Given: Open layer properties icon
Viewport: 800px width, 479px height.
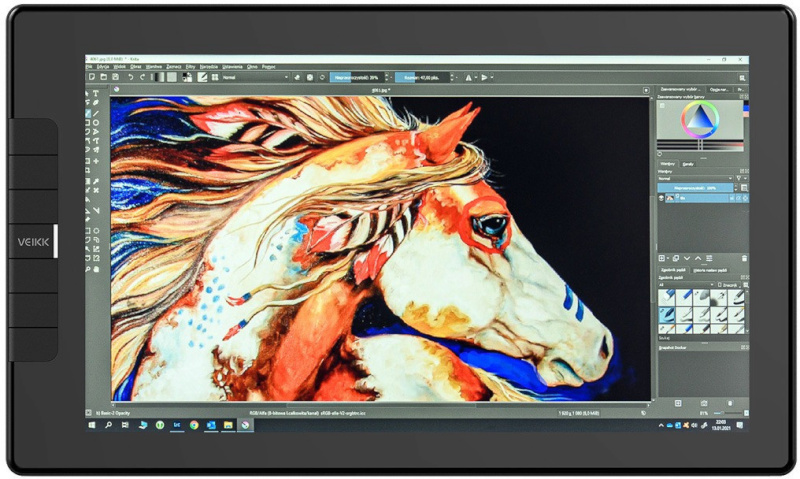Looking at the screenshot, I should (x=709, y=258).
